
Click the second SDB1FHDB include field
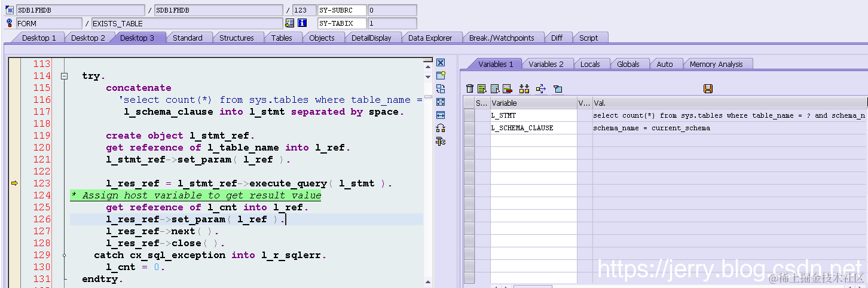219,10
